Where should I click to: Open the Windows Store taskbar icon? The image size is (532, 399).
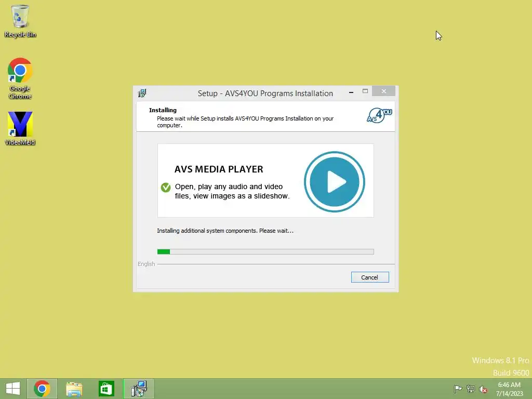(x=106, y=389)
